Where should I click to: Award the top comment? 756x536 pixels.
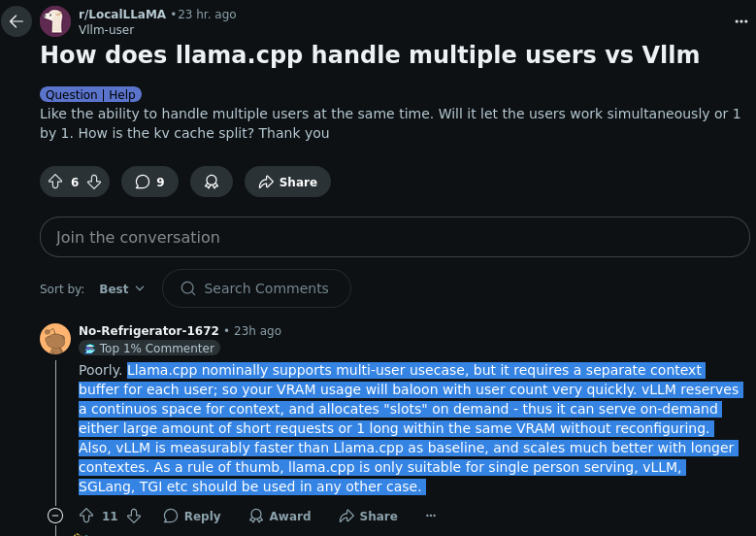coord(280,516)
